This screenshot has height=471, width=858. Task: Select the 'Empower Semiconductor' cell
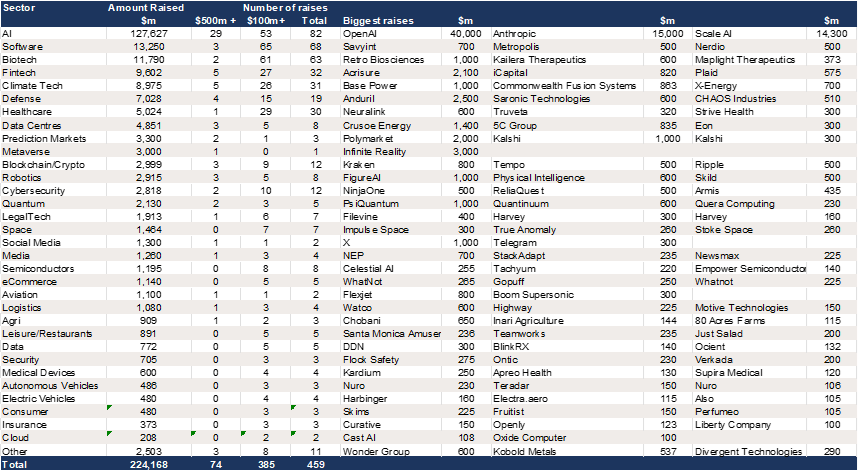750,269
